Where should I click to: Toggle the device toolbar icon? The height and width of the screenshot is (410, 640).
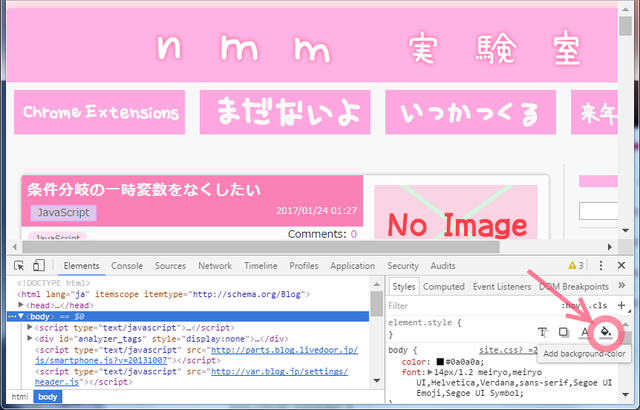(39, 266)
